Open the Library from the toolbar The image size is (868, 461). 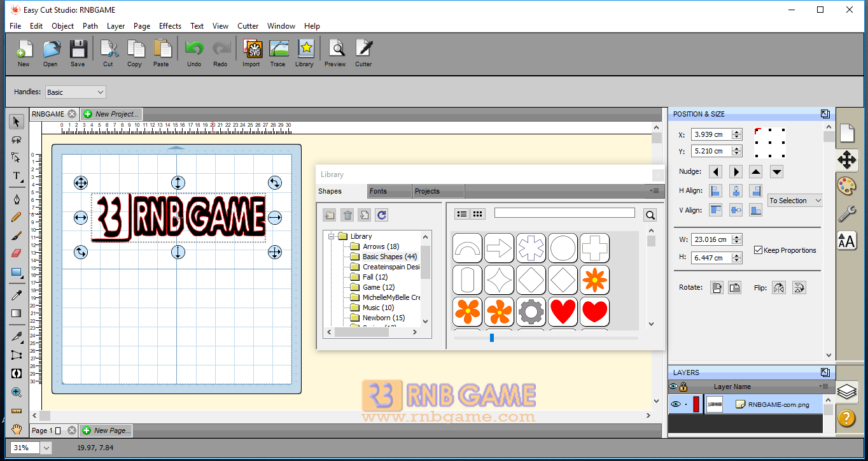tap(304, 52)
